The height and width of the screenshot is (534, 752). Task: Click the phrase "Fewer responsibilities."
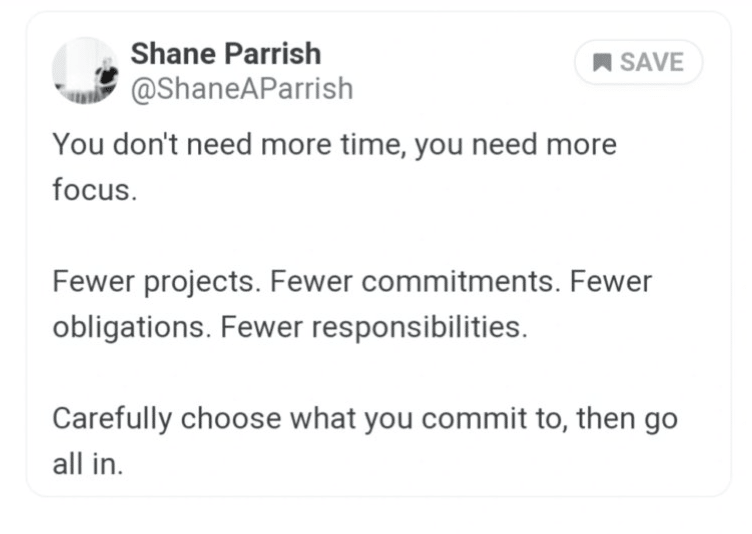pos(374,328)
